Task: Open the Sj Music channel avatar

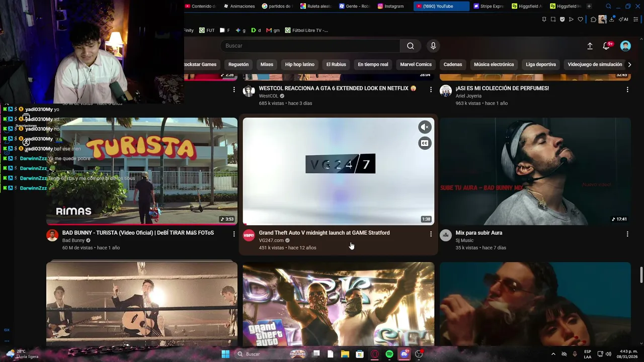Action: [x=446, y=235]
